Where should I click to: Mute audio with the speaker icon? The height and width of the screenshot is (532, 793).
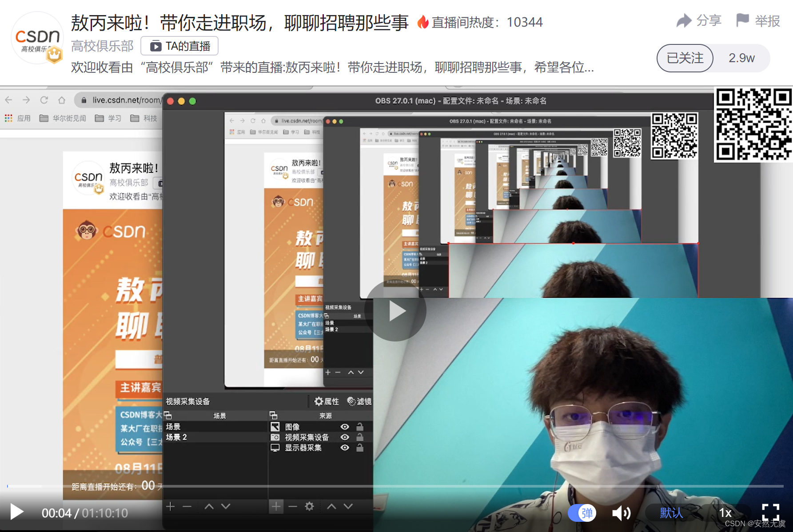[x=621, y=513]
